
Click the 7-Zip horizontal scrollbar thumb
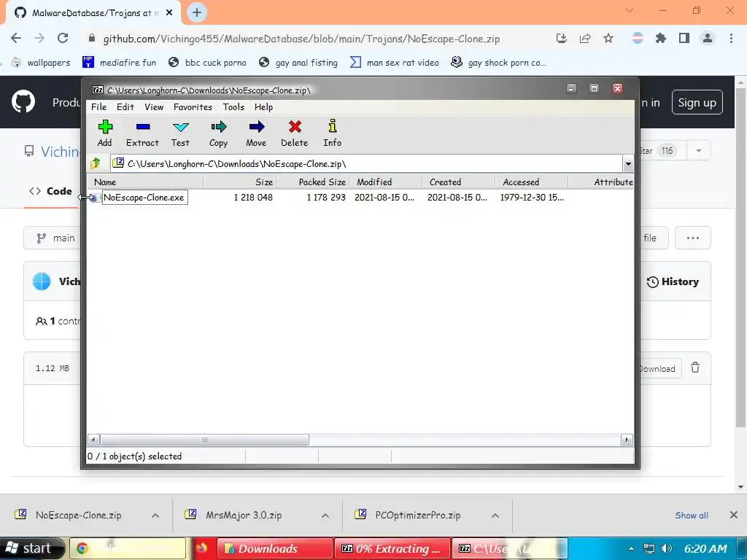tap(204, 440)
